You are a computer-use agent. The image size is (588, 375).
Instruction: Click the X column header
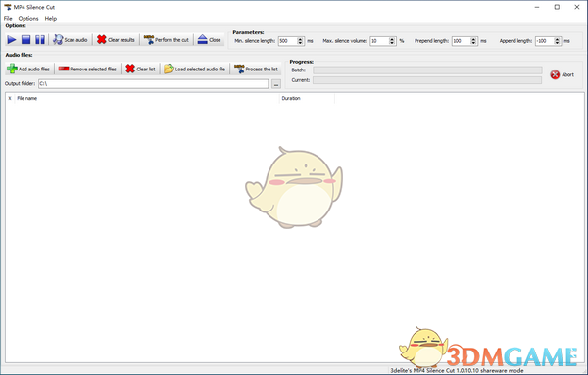coord(10,98)
